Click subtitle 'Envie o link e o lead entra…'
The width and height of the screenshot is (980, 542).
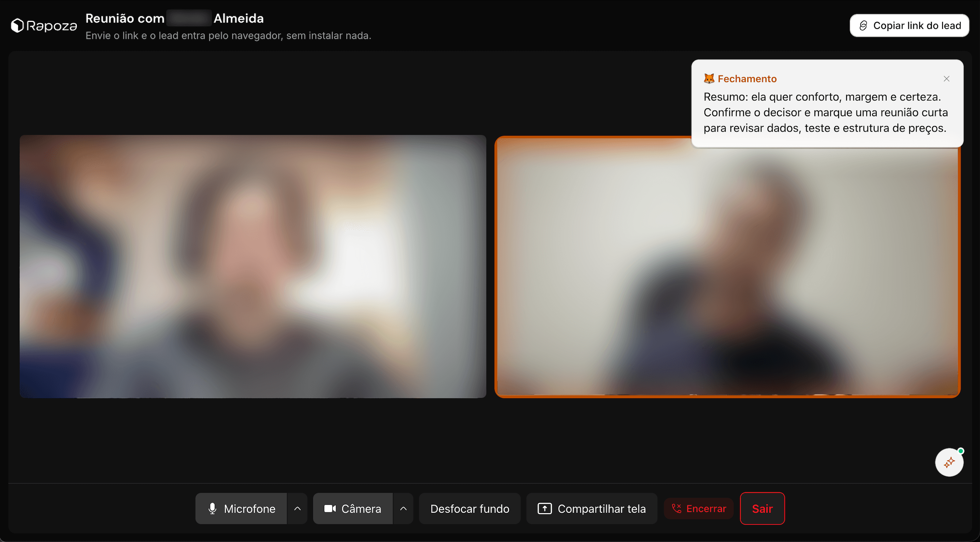coord(228,35)
